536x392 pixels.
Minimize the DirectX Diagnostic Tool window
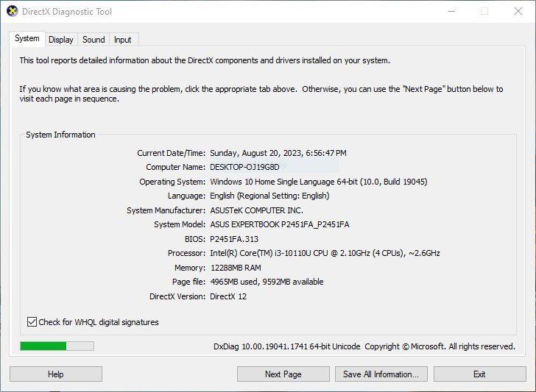[451, 11]
